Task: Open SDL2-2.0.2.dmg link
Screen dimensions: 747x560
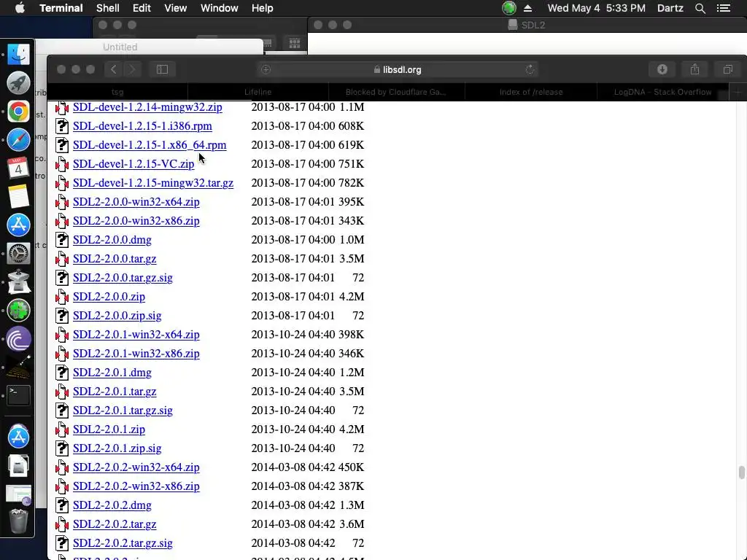Action: (x=112, y=505)
